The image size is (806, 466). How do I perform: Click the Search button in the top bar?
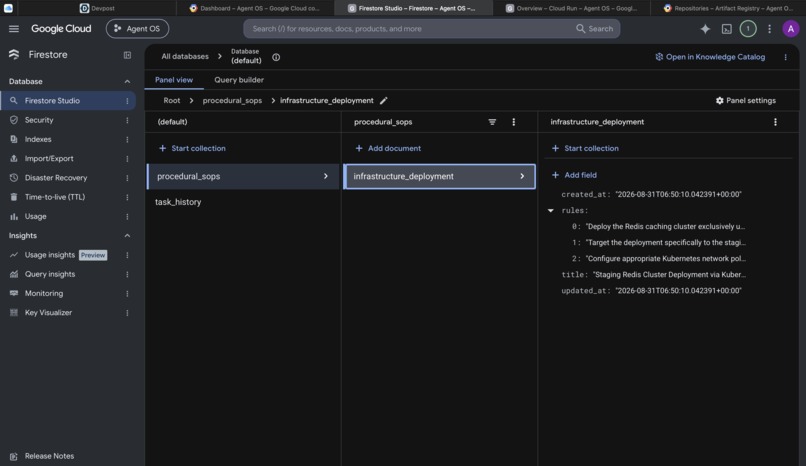[x=595, y=29]
